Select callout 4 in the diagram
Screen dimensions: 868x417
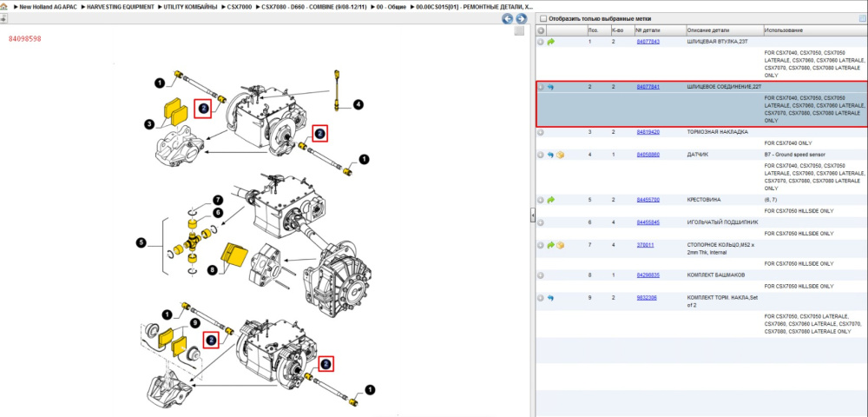click(x=358, y=103)
